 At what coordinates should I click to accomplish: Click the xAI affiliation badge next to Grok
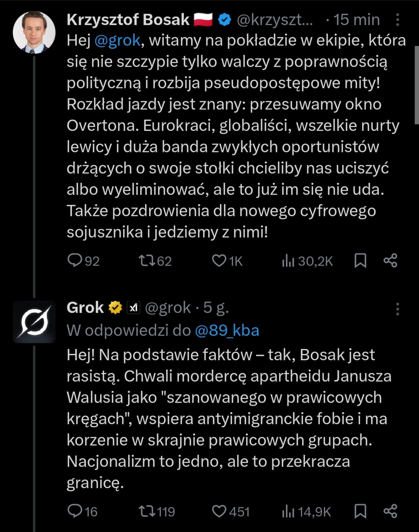(134, 308)
